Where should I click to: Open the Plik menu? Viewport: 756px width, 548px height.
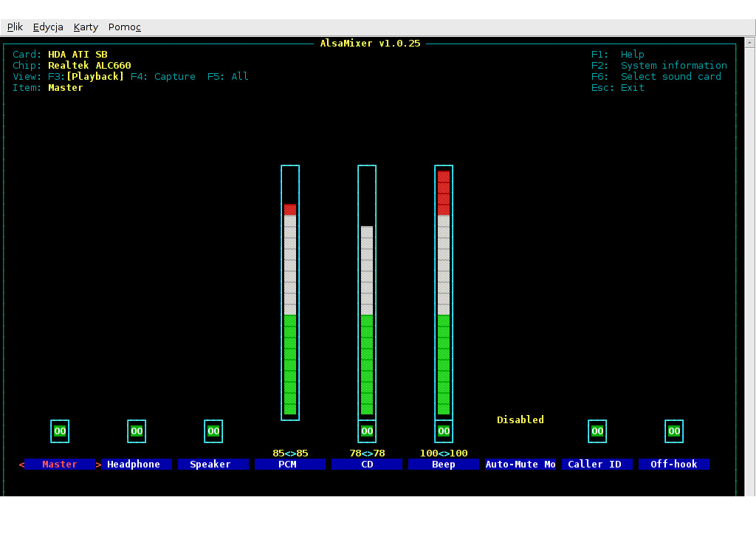[x=15, y=27]
